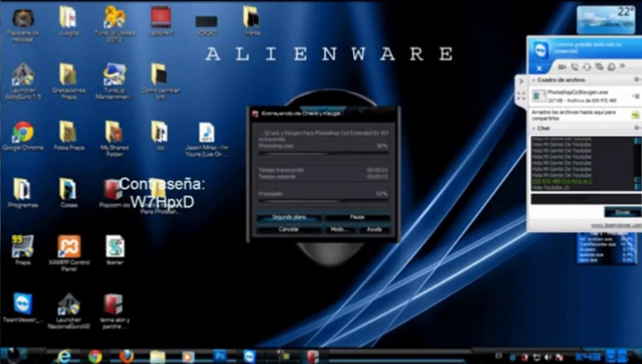Open the Grabaciones Fraps folder
The image size is (642, 364).
pos(68,81)
